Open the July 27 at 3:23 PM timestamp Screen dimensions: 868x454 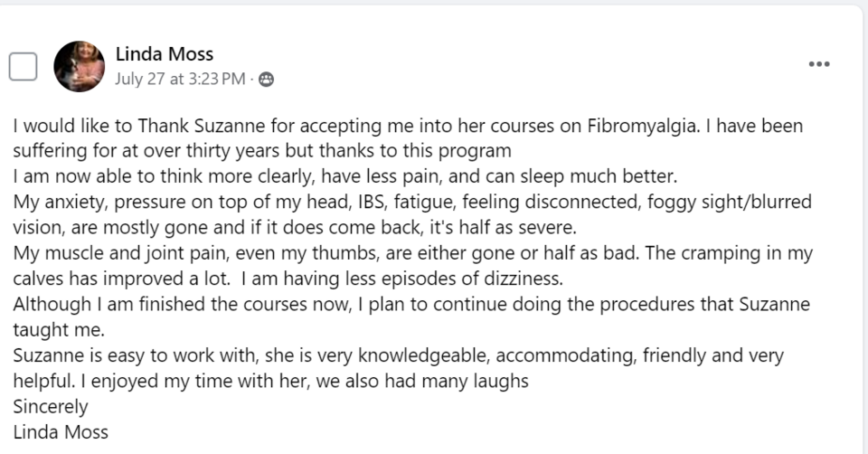[180, 79]
